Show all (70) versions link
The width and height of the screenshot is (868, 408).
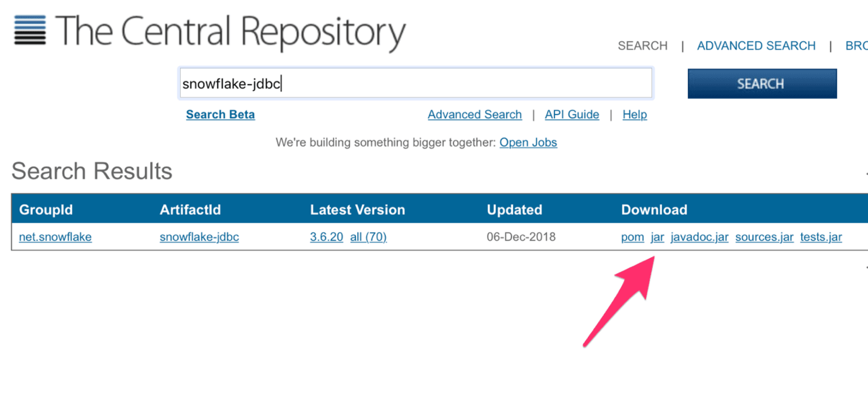[x=368, y=237]
